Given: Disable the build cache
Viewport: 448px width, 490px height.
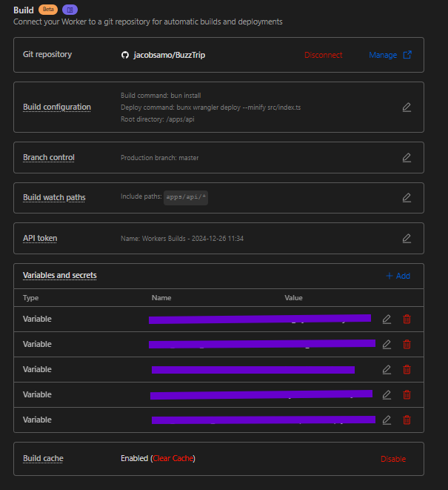Looking at the screenshot, I should point(393,459).
